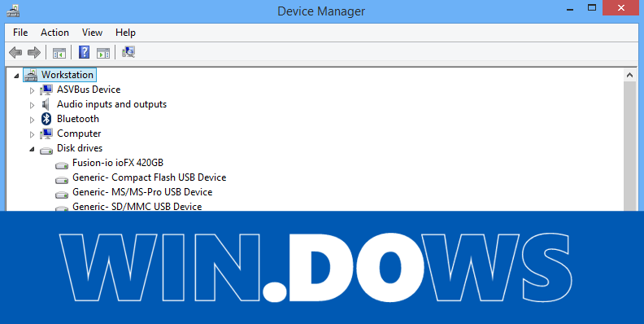Collapse the Disk drives category
The height and width of the screenshot is (324, 644).
[32, 149]
